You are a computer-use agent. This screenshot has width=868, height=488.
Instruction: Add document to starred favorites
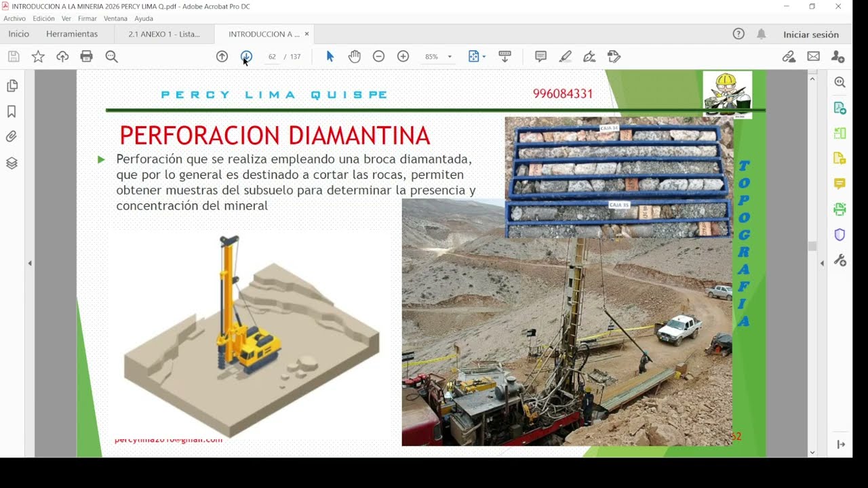pos(38,57)
